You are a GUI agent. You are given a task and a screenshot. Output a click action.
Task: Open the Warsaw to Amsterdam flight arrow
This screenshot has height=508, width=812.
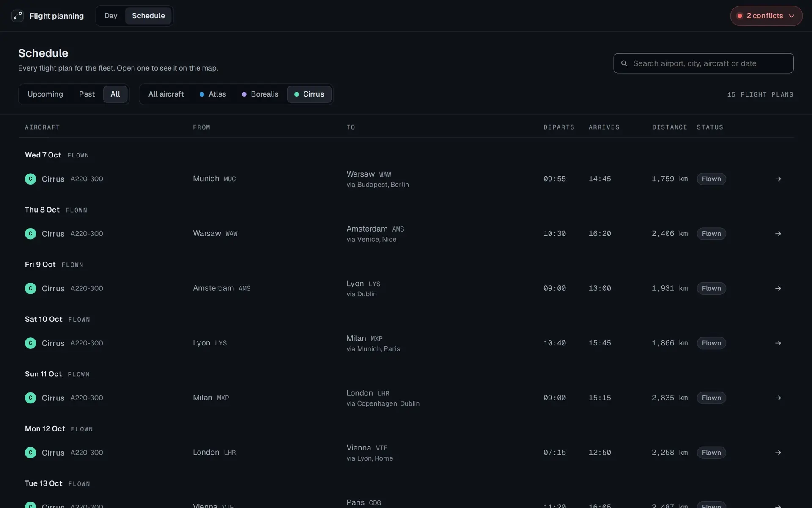pos(778,234)
